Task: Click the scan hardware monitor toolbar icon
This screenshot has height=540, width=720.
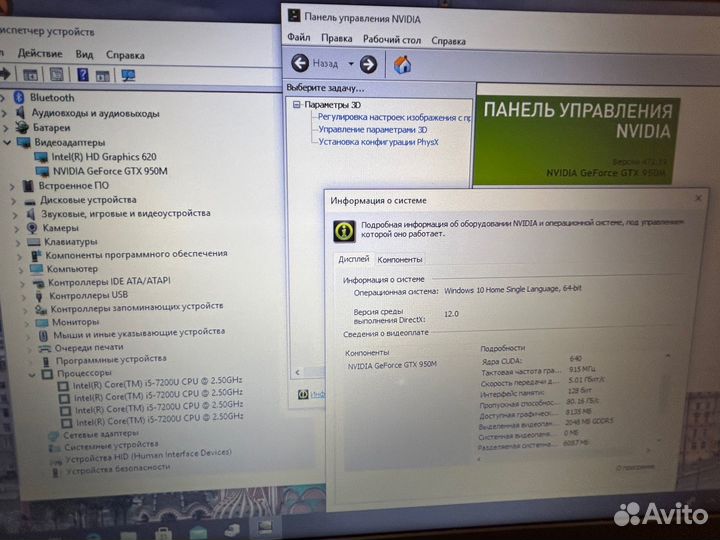Action: 128,75
